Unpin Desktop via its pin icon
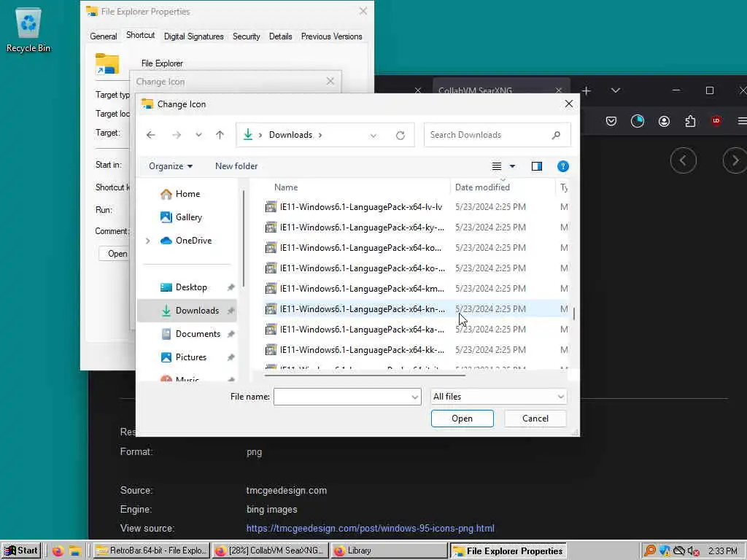 click(x=231, y=287)
